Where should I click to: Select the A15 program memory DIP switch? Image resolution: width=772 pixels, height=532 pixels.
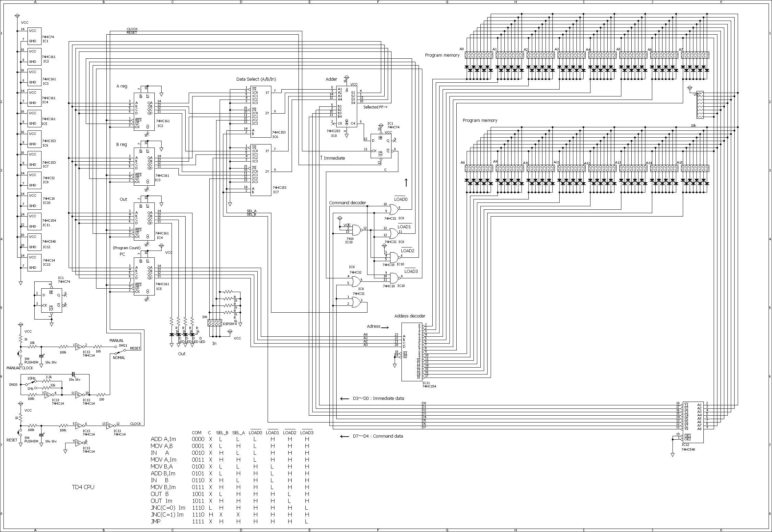coord(695,168)
